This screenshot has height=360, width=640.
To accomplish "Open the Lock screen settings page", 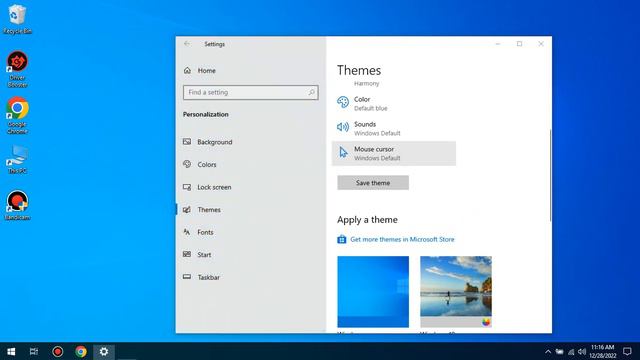I will (x=251, y=187).
